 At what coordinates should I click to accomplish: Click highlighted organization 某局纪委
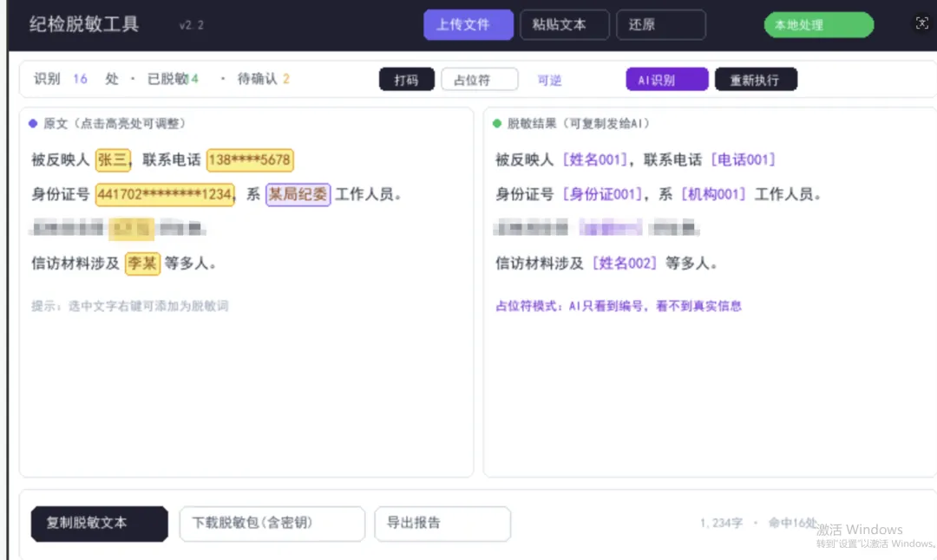[x=298, y=195]
